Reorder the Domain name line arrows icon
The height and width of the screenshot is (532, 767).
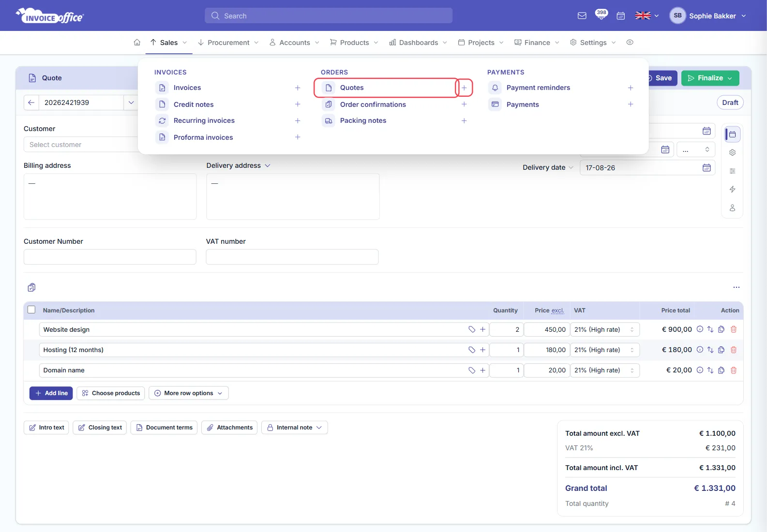point(710,370)
